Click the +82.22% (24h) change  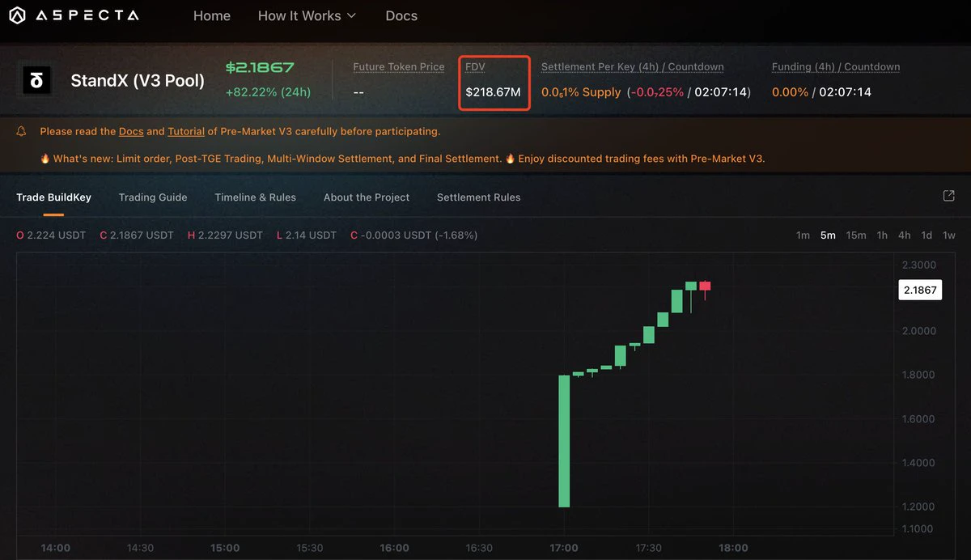click(x=268, y=92)
